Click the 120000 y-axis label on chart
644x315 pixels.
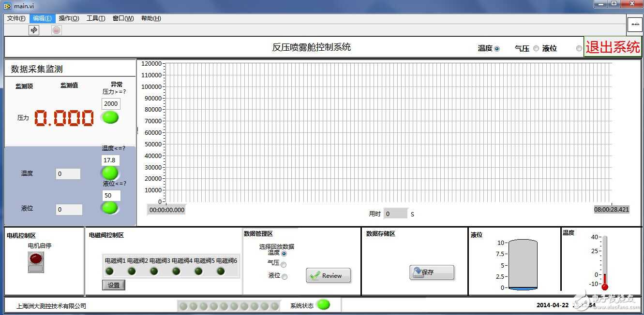[151, 64]
